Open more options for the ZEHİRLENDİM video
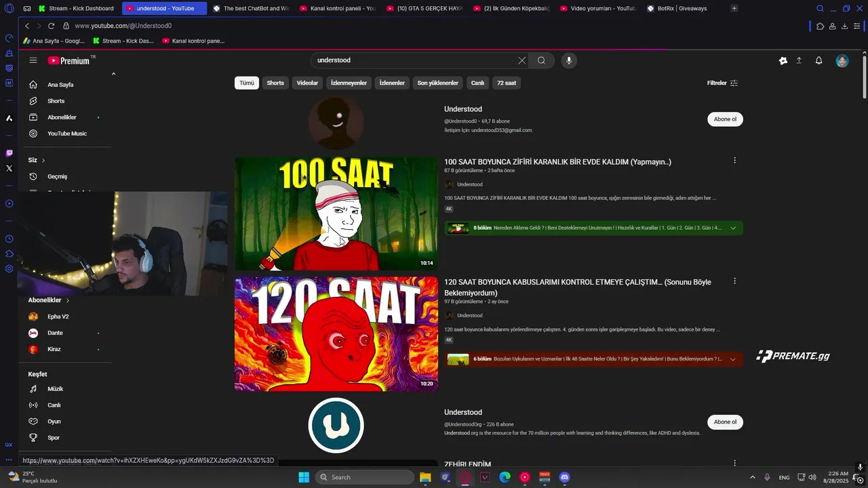This screenshot has width=868, height=488. 734,464
